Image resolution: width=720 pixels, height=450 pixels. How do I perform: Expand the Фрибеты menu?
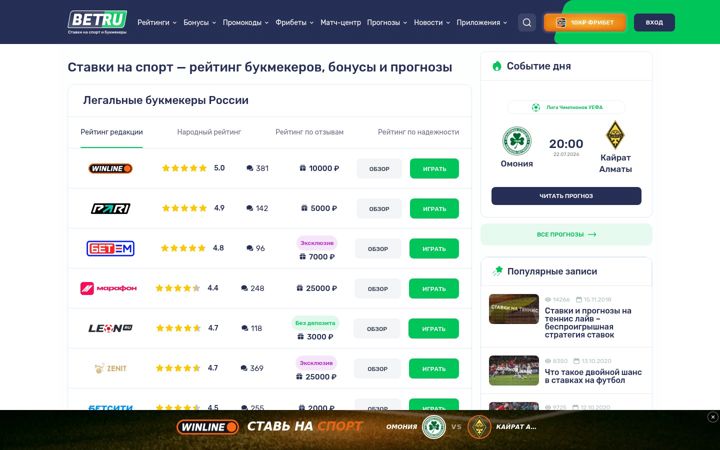tap(294, 22)
